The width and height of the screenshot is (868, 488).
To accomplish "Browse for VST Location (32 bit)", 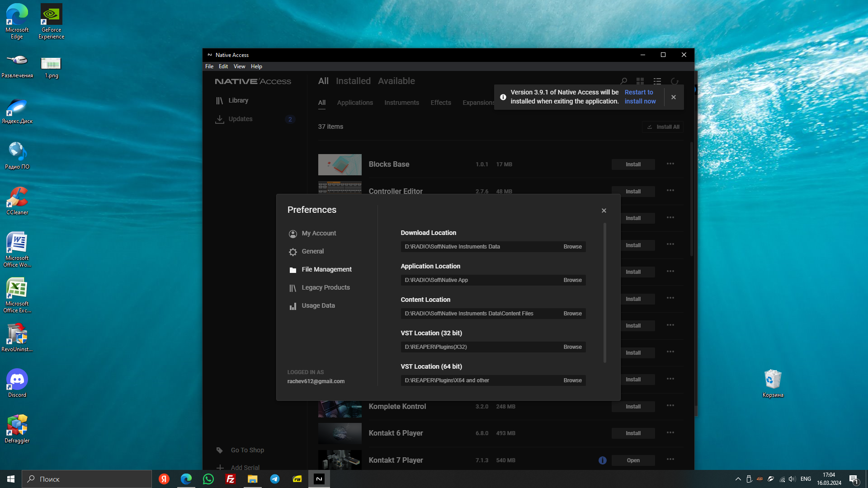I will [x=572, y=347].
